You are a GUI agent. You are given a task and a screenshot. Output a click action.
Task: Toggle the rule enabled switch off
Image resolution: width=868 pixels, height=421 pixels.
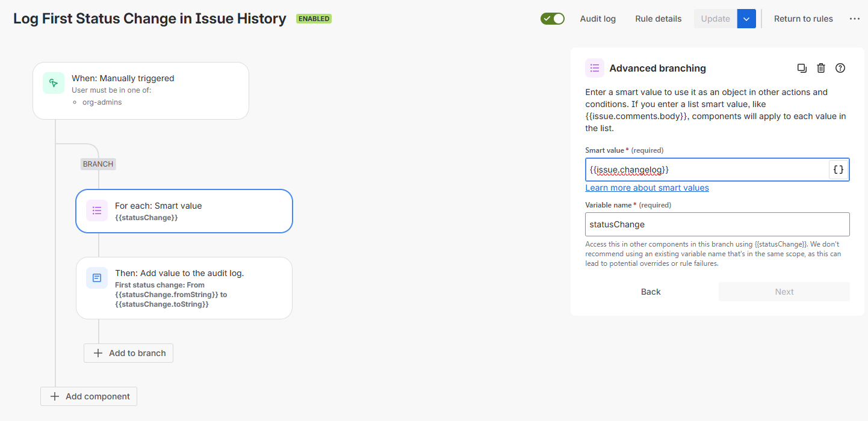click(x=553, y=19)
